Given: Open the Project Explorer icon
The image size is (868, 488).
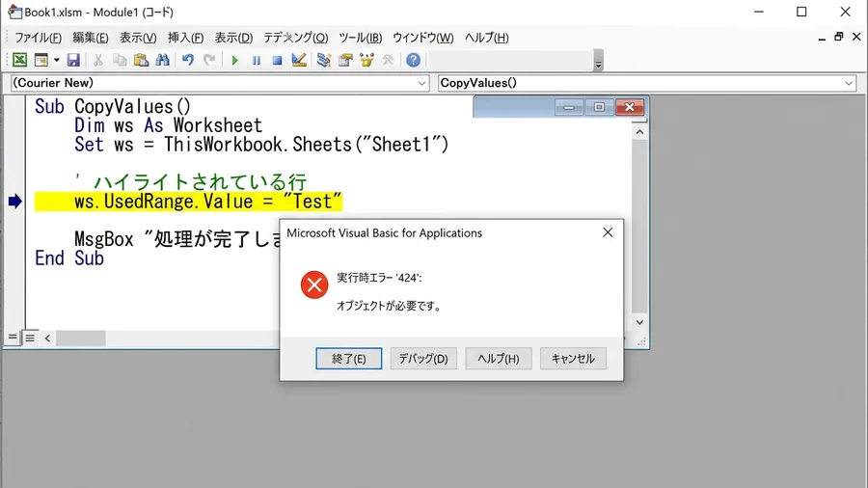Looking at the screenshot, I should click(324, 60).
